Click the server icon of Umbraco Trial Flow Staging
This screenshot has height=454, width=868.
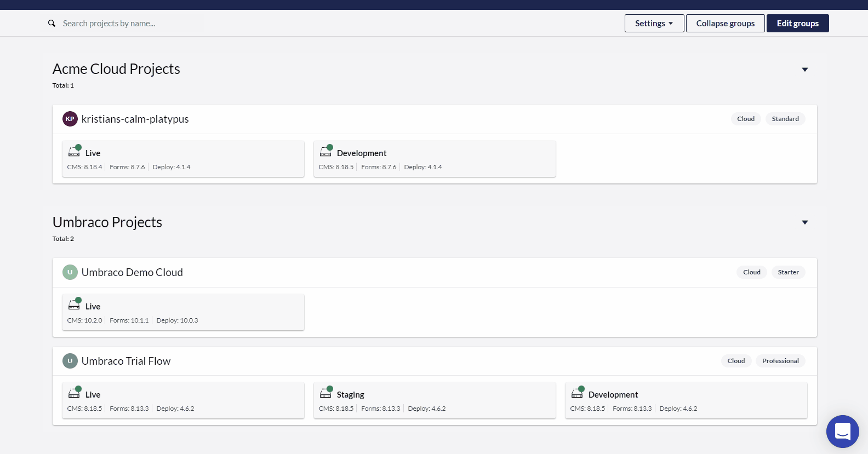click(x=326, y=393)
